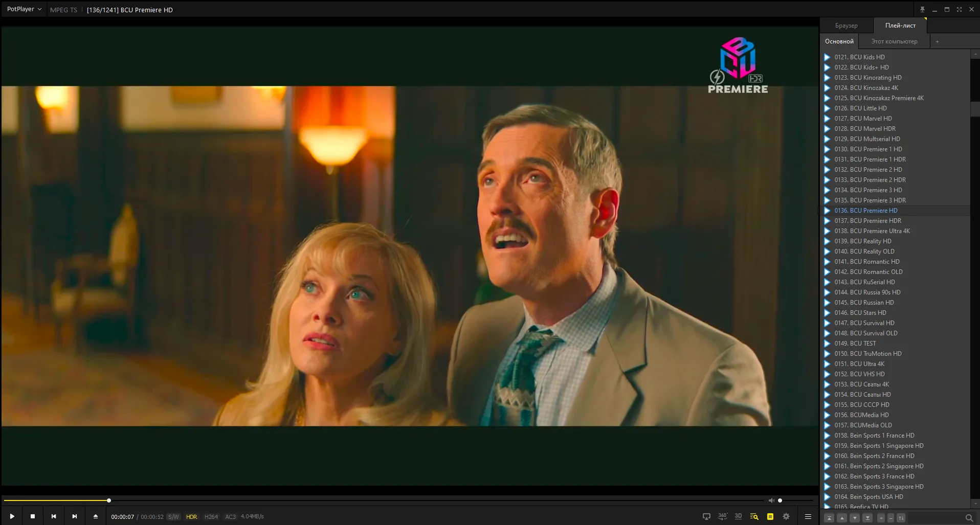This screenshot has width=980, height=525.
Task: Switch to the Плей-лист tab
Action: [900, 26]
